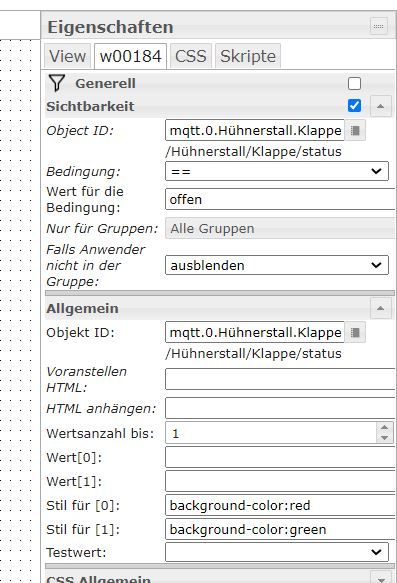Click the Stil für [0] input field

pos(280,506)
